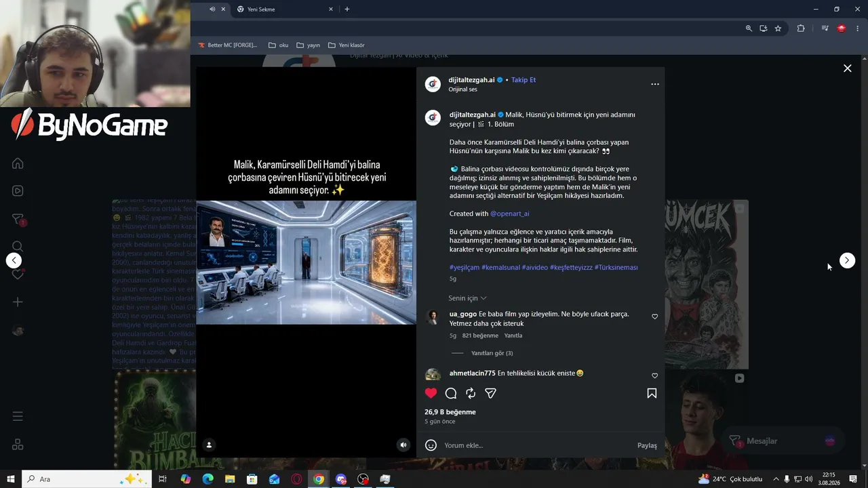Toggle the reel's sound with the speaker button
This screenshot has width=868, height=488.
click(403, 445)
